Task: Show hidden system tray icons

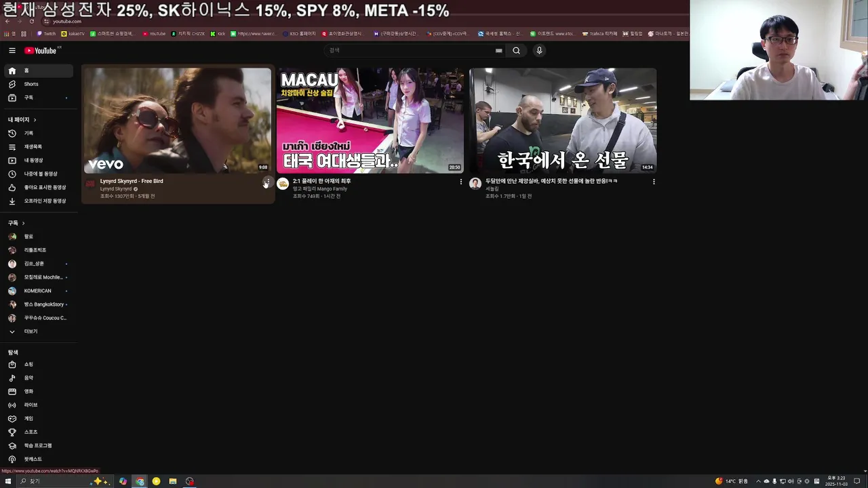Action: (x=758, y=481)
